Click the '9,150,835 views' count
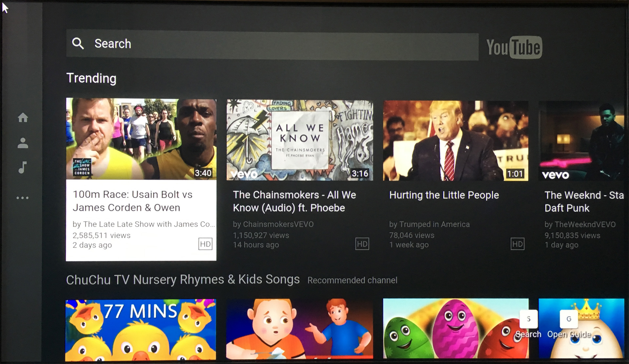 click(x=572, y=235)
